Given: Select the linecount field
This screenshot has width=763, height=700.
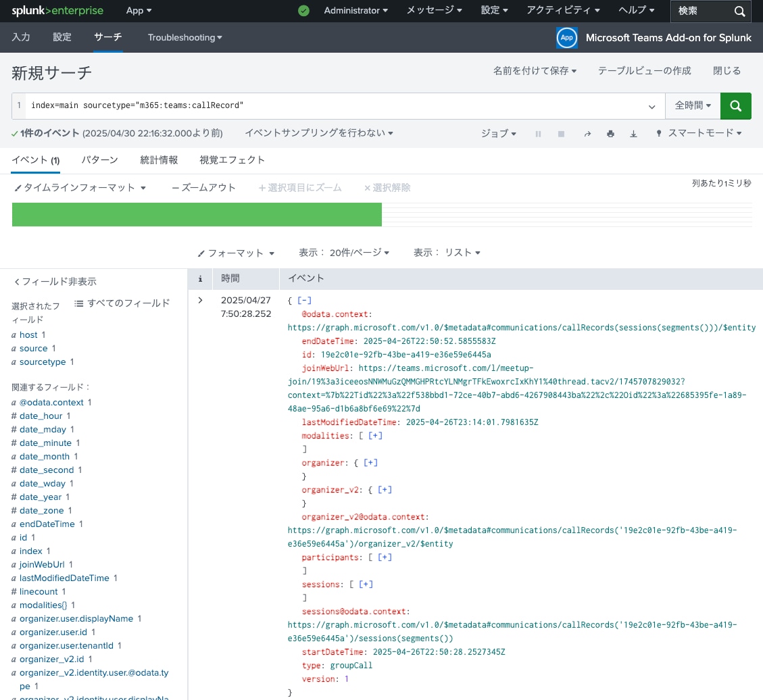Looking at the screenshot, I should (x=39, y=591).
